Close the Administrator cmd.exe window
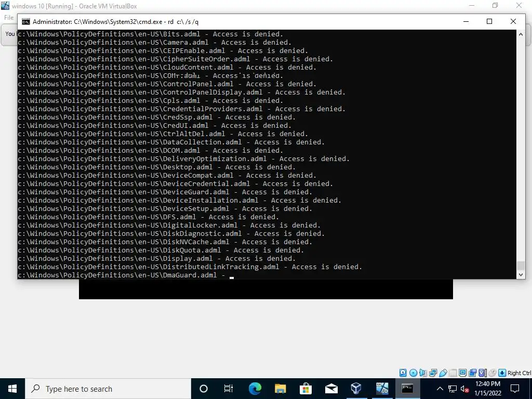Viewport: 532px width, 399px height. click(513, 21)
